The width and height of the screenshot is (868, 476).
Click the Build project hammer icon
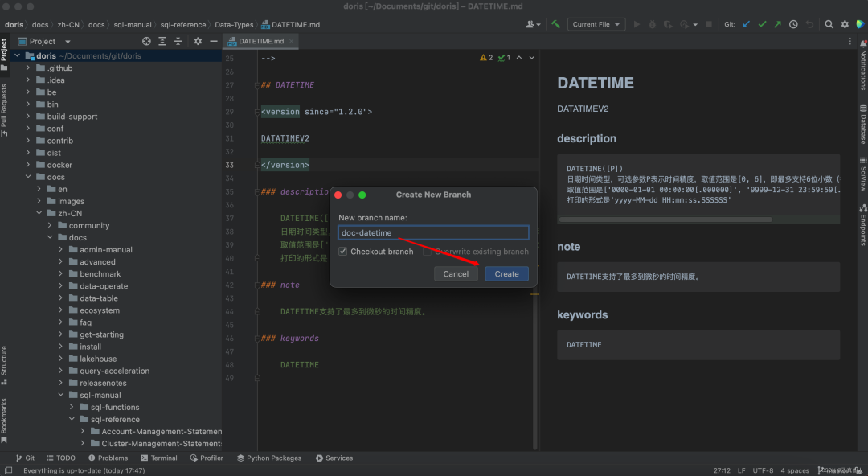click(x=555, y=24)
